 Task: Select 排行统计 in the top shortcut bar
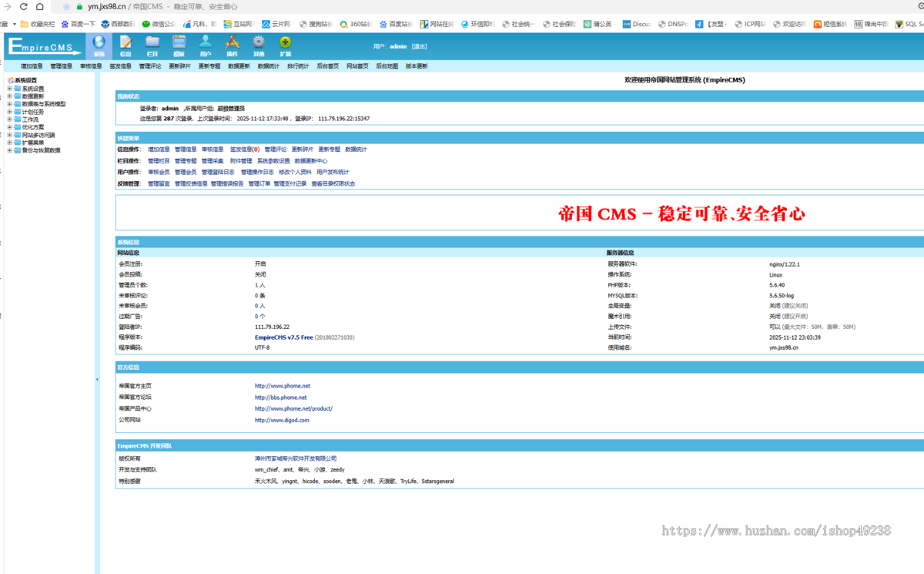coord(298,66)
